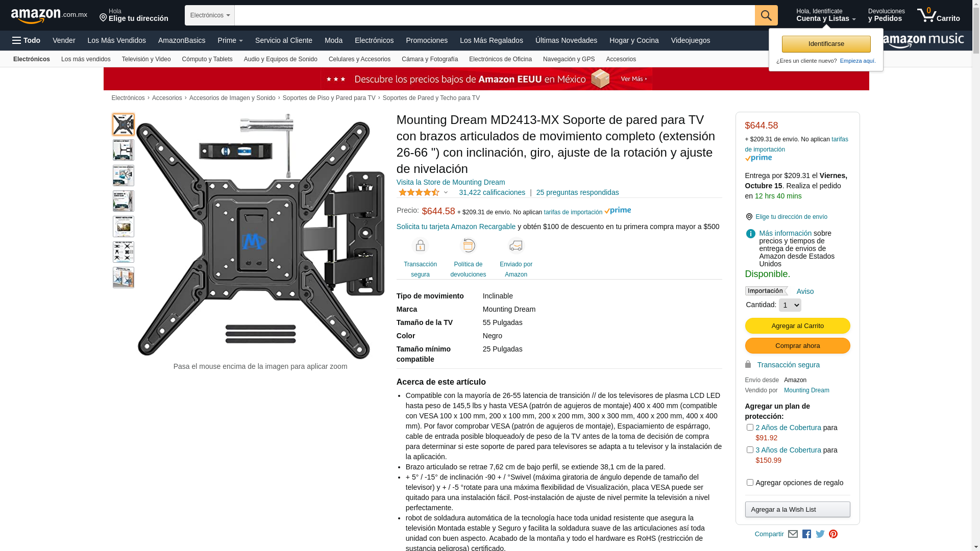The width and height of the screenshot is (980, 551).
Task: Expand the star rating breakdown chevron
Action: [x=446, y=193]
